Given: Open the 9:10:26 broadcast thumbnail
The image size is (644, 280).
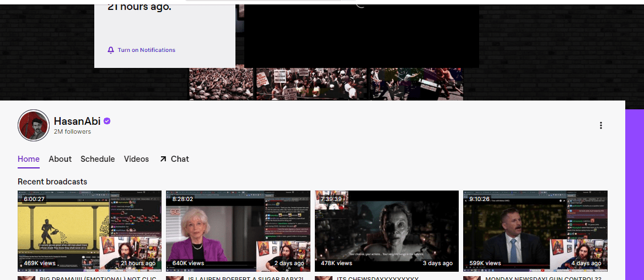Looking at the screenshot, I should [x=535, y=231].
